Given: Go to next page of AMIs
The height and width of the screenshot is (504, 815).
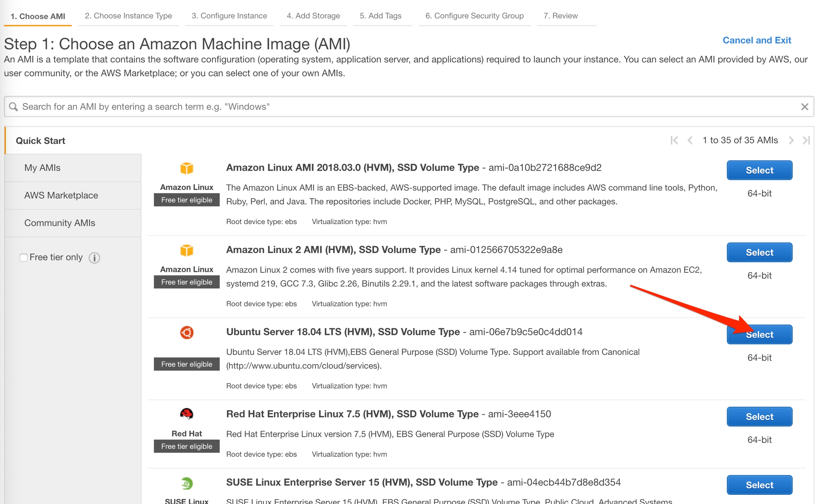Looking at the screenshot, I should pyautogui.click(x=791, y=140).
